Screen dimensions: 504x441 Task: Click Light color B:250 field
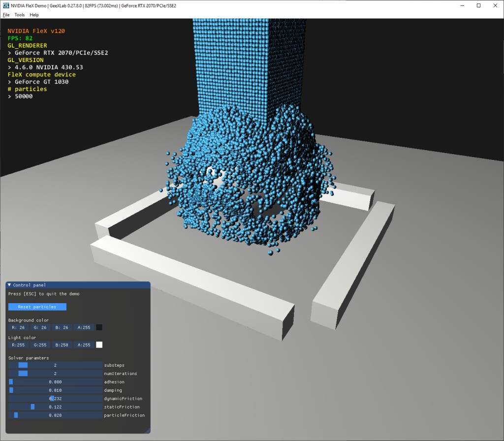pyautogui.click(x=62, y=345)
